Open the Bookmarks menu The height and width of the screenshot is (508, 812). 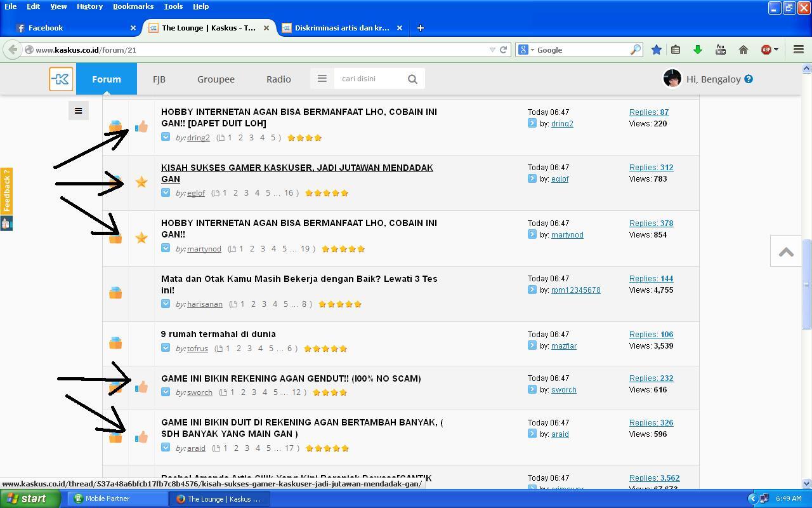[x=133, y=6]
